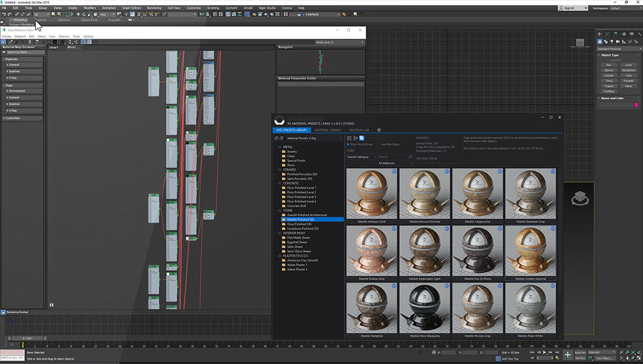The height and width of the screenshot is (364, 643).
Task: Click the pink object color swatch
Action: 636,105
